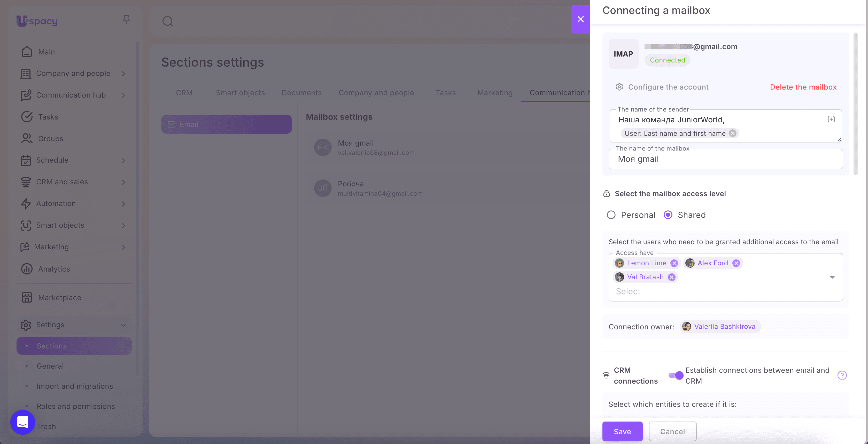868x444 pixels.
Task: Click the Settings gear icon in sidebar
Action: pos(26,325)
